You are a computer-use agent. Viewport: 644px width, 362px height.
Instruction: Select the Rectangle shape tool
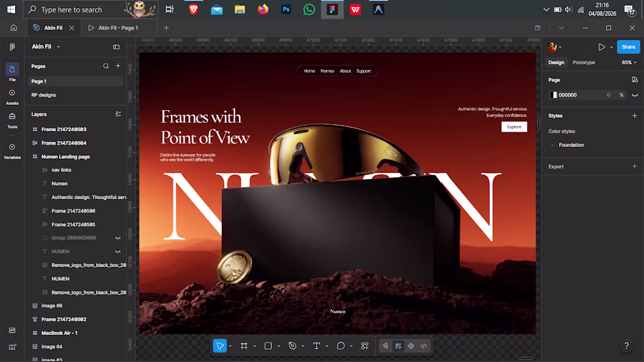(x=268, y=346)
